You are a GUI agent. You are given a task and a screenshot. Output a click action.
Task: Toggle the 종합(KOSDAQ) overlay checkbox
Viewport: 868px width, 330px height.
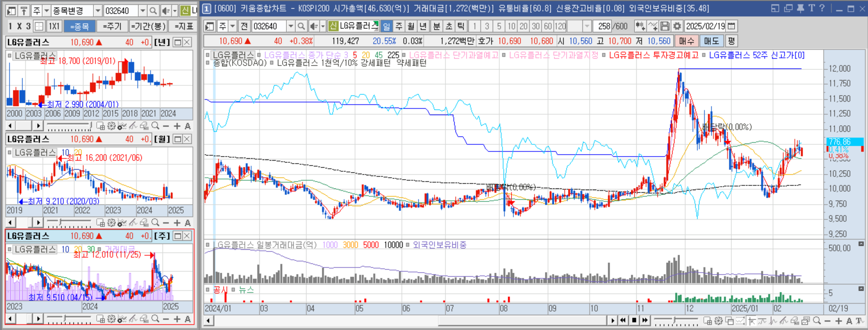pyautogui.click(x=208, y=63)
